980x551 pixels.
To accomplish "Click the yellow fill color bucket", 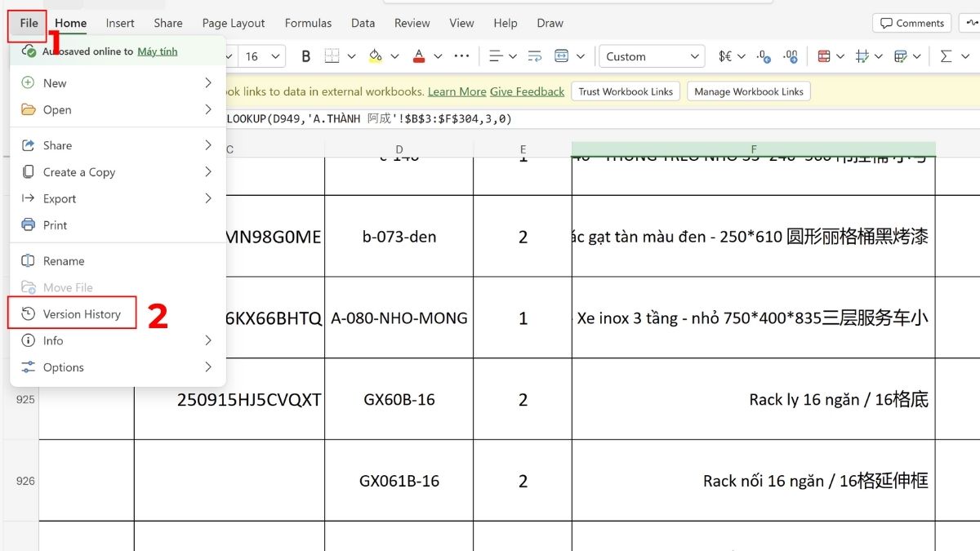I will click(x=375, y=56).
